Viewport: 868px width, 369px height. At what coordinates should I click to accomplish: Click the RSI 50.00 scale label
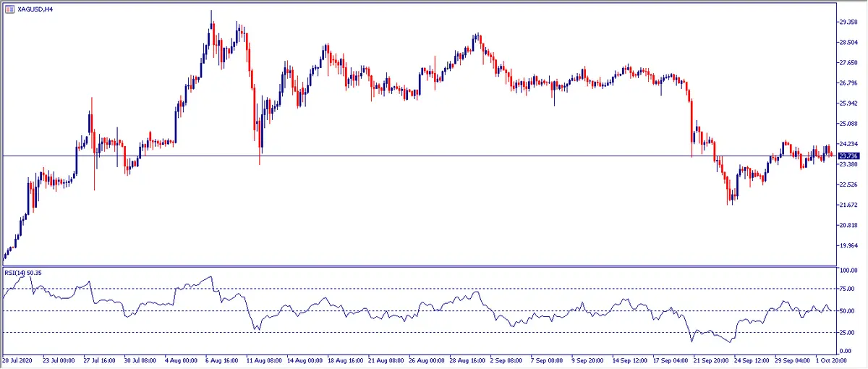tap(846, 311)
